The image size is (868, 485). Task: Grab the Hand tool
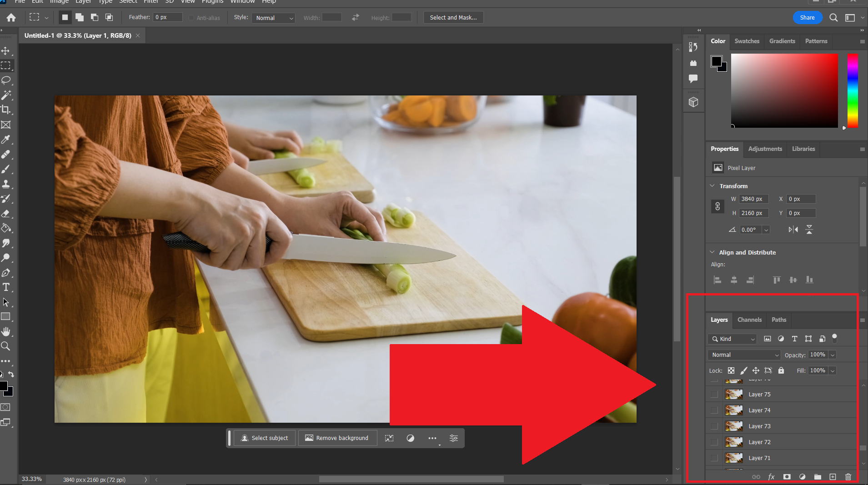7,331
